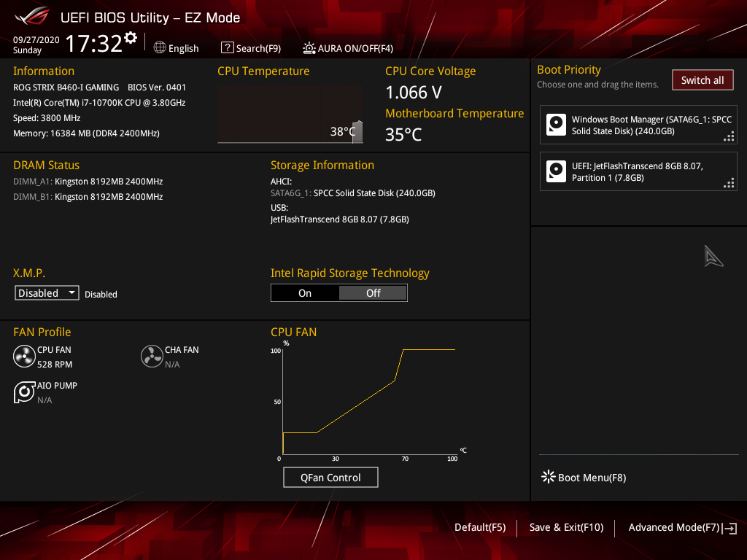Click USB JetFlashTranscend 8GB storage entry
747x560 pixels.
tap(340, 219)
